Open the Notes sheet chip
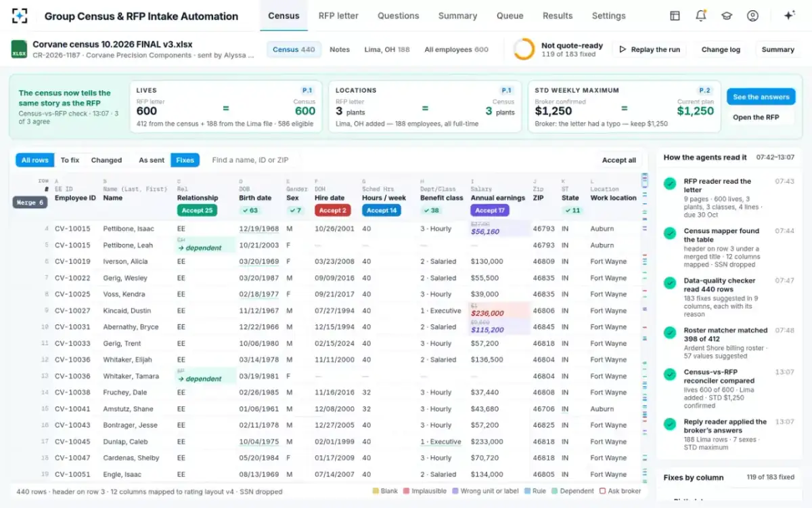The image size is (812, 508). pos(340,49)
